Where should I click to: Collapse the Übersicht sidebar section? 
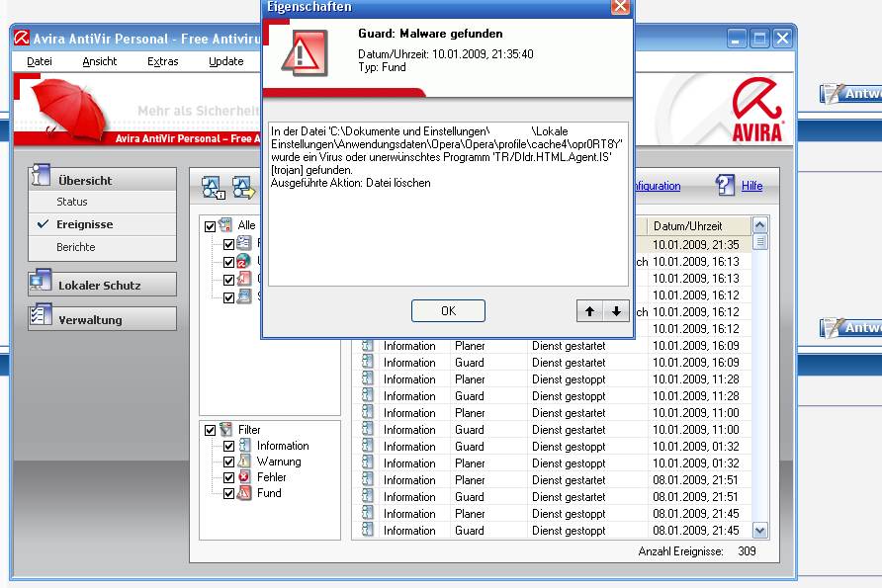click(103, 179)
